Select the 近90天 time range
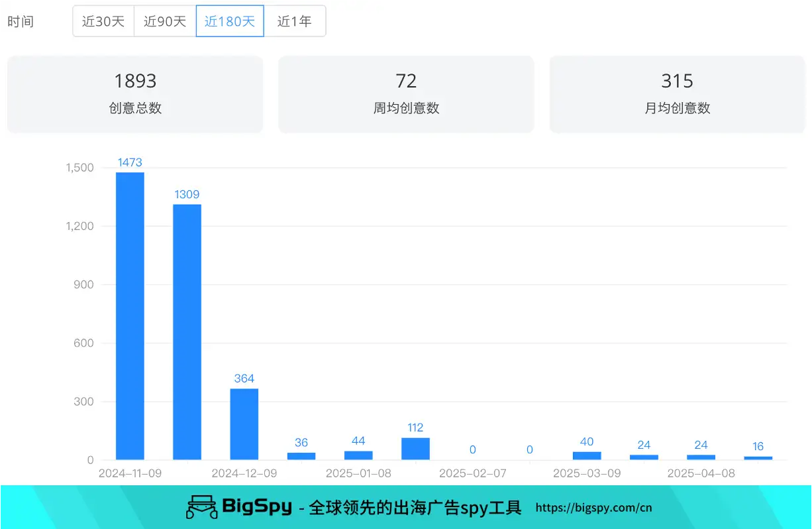 tap(165, 21)
